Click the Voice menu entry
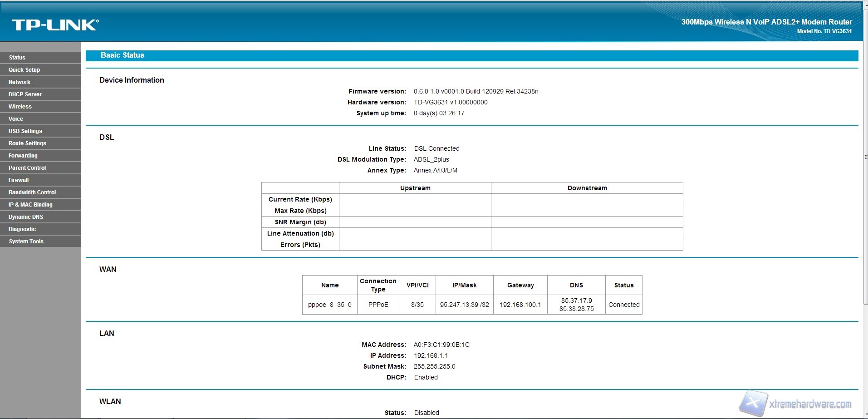 (16, 119)
